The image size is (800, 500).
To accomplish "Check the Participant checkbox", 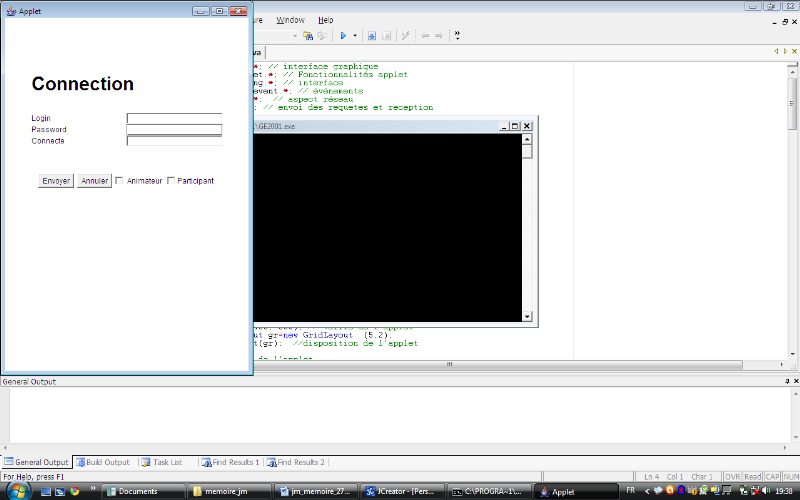I will coord(171,181).
